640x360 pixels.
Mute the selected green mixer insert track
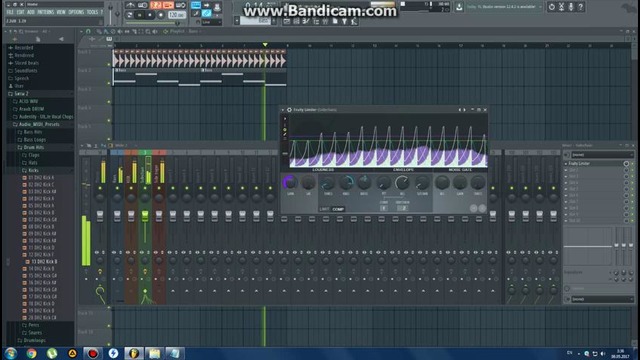[x=145, y=188]
